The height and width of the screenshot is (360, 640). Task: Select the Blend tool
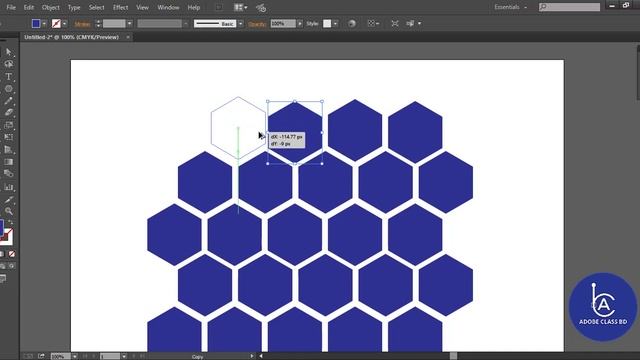[x=9, y=174]
